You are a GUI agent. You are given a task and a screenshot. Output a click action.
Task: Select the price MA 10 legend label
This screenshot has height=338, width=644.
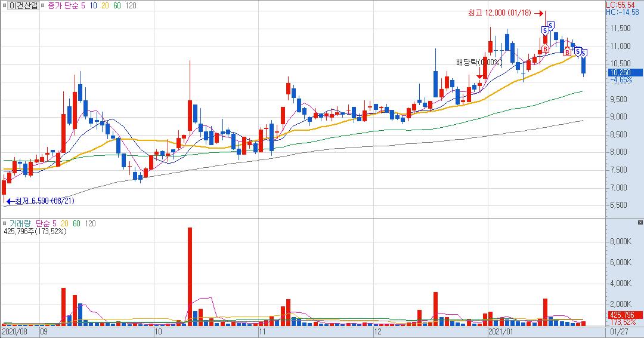pos(93,6)
